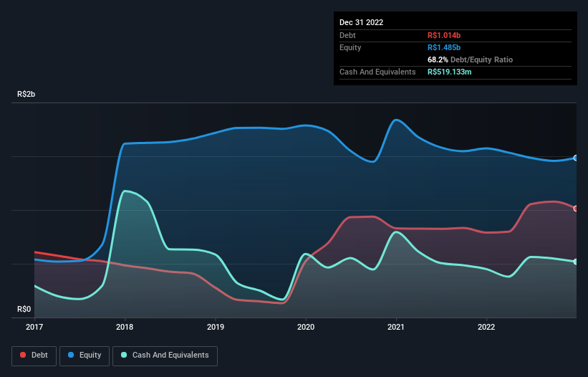The width and height of the screenshot is (588, 377).
Task: Click the 2022 x-axis label
Action: click(486, 327)
